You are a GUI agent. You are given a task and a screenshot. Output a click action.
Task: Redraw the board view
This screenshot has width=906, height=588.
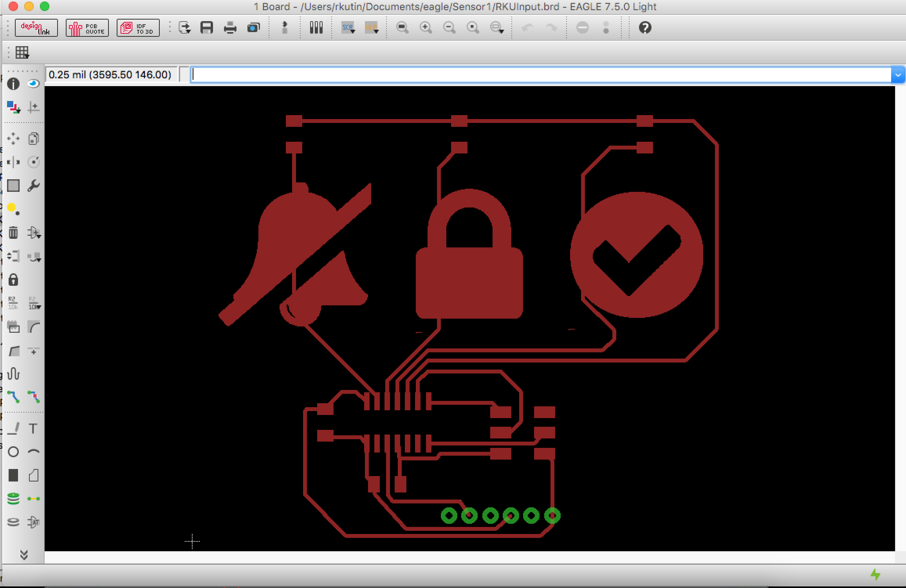(x=473, y=28)
